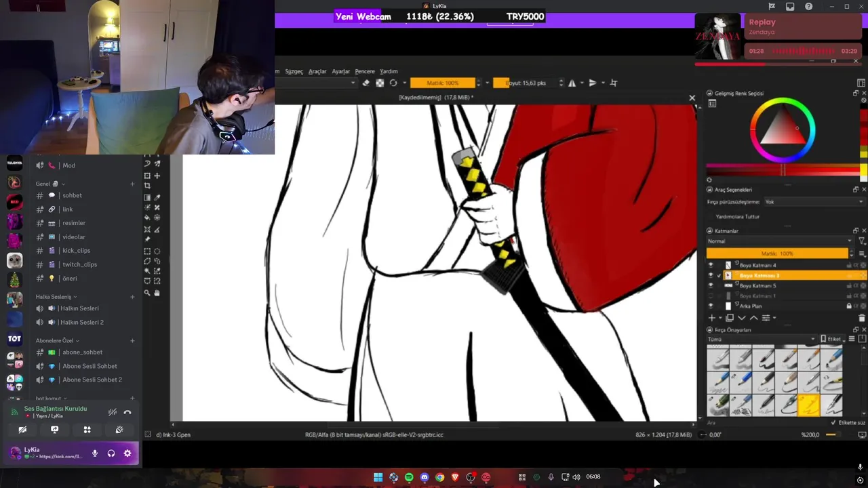868x488 pixels.
Task: Add new layer with plus button
Action: pyautogui.click(x=711, y=318)
